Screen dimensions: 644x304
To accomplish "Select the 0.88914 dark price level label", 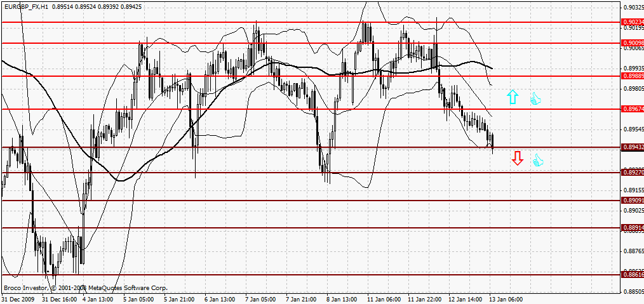I will click(x=633, y=228).
